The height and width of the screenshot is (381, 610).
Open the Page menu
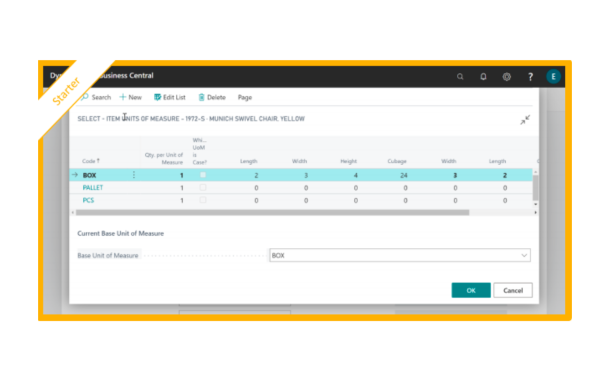point(245,97)
